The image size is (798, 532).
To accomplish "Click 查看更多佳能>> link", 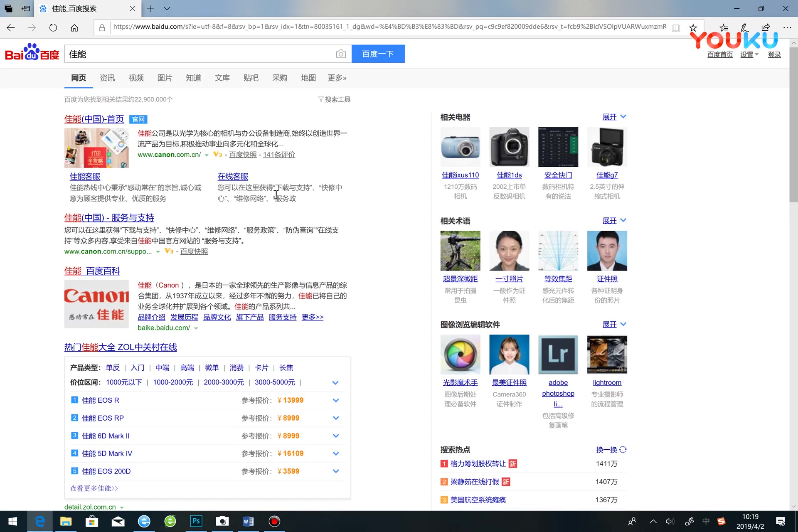I will tap(94, 488).
